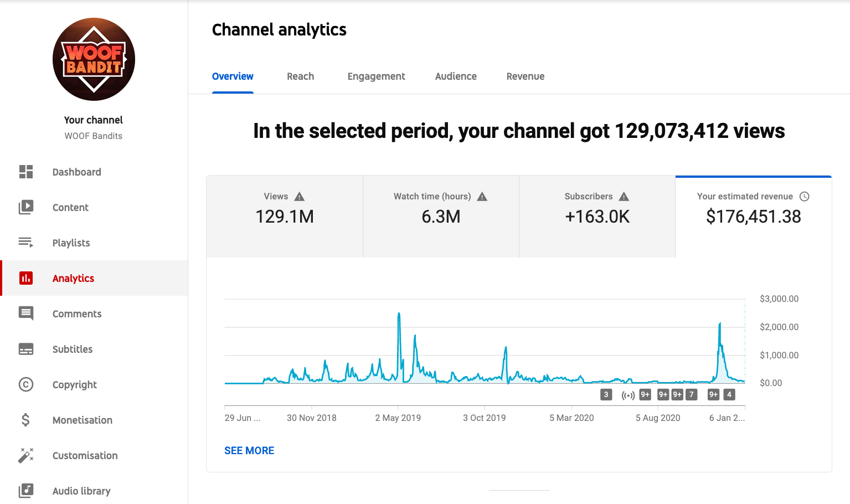Click the live stream marker on timeline
This screenshot has height=504, width=850.
628,395
